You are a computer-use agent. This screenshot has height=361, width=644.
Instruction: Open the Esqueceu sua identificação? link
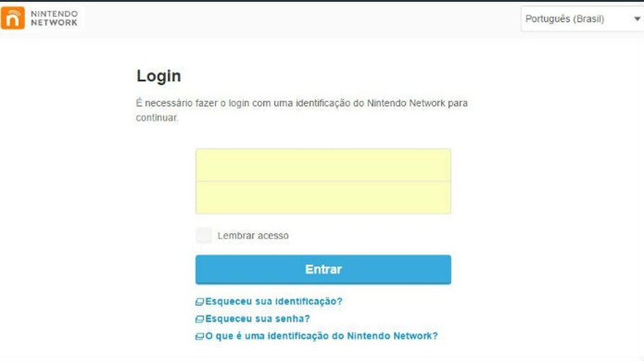(274, 301)
